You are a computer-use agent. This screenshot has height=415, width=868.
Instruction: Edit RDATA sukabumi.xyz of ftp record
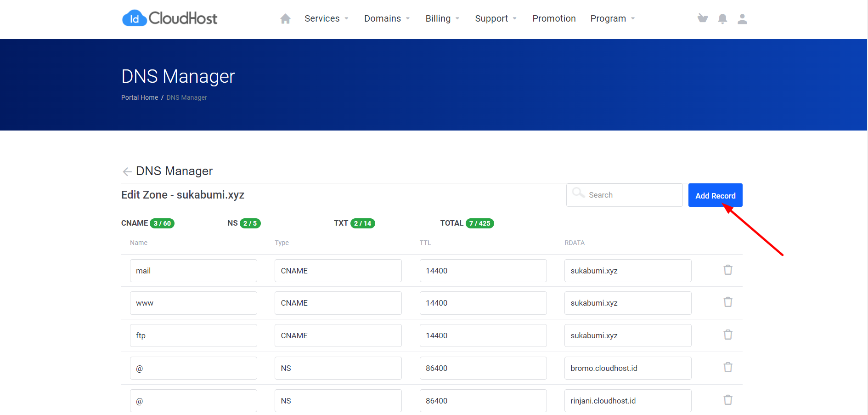pos(628,335)
